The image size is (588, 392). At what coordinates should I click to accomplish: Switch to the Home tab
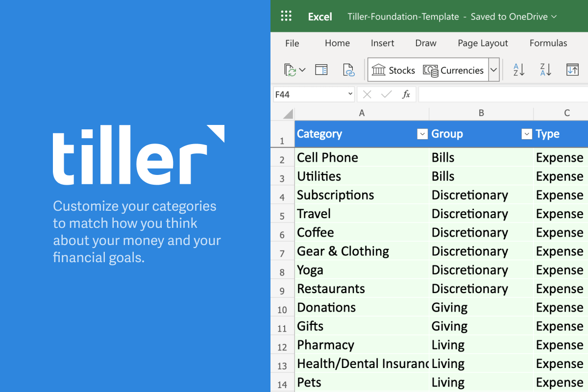[337, 43]
